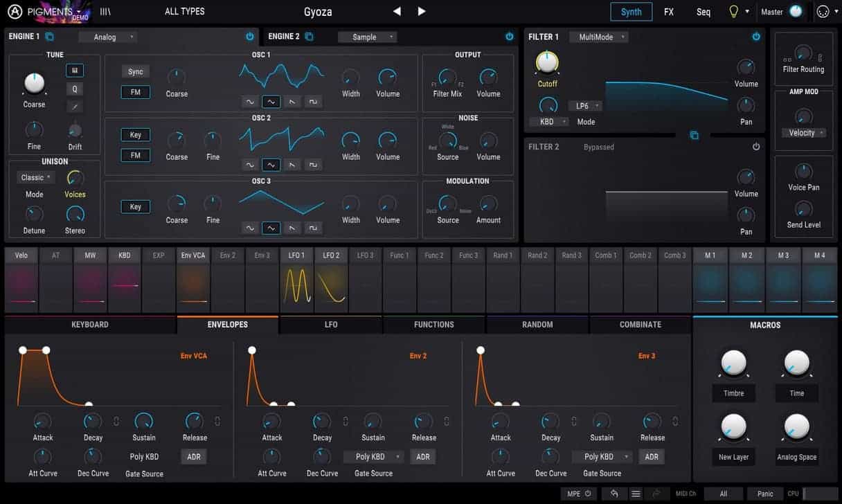
Task: Open the preset library browser icon
Action: (105, 12)
